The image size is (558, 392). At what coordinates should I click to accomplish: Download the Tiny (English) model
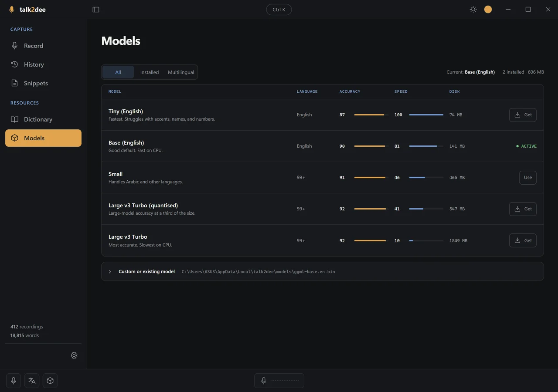(523, 115)
